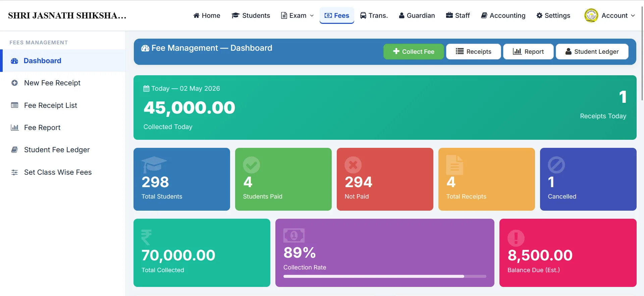Expand the Account dropdown chevron

tap(633, 15)
